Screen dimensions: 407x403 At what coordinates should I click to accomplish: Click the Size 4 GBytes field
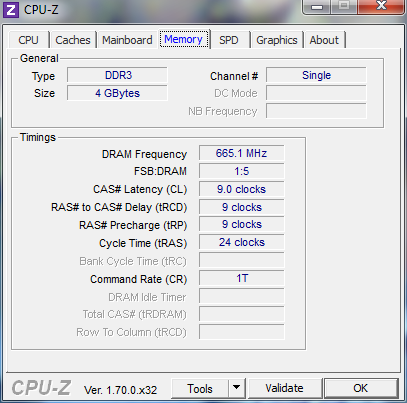(x=117, y=93)
